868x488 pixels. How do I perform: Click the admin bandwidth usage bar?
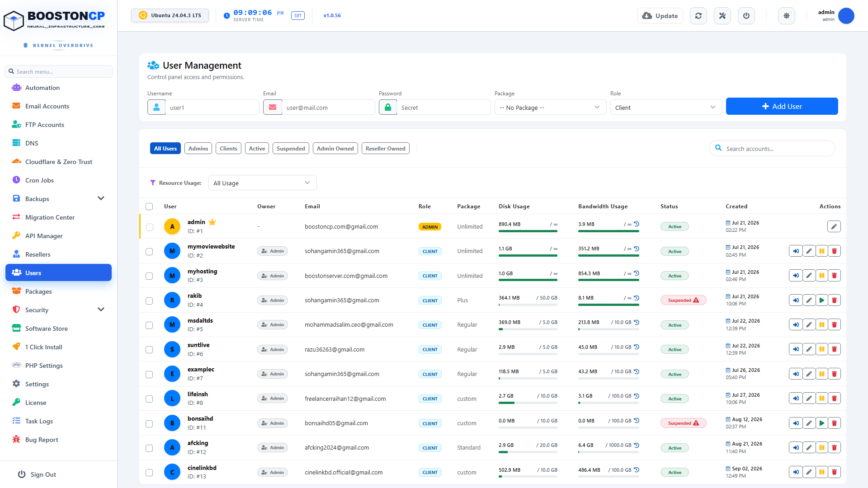pyautogui.click(x=609, y=231)
